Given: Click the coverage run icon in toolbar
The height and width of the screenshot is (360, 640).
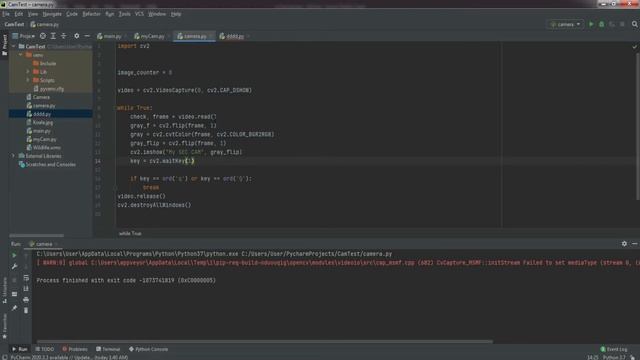Looking at the screenshot, I should pos(611,24).
